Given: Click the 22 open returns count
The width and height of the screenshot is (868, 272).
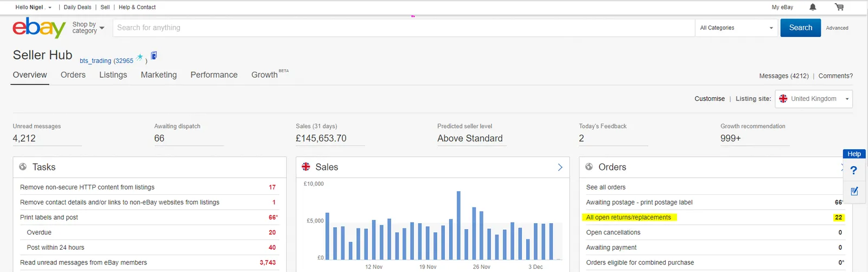Looking at the screenshot, I should pyautogui.click(x=839, y=217).
